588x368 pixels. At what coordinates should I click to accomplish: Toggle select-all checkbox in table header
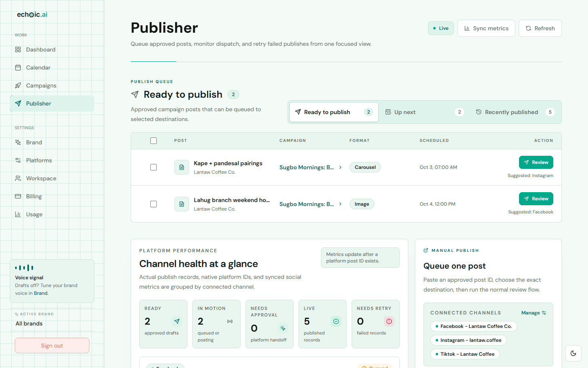(x=154, y=141)
